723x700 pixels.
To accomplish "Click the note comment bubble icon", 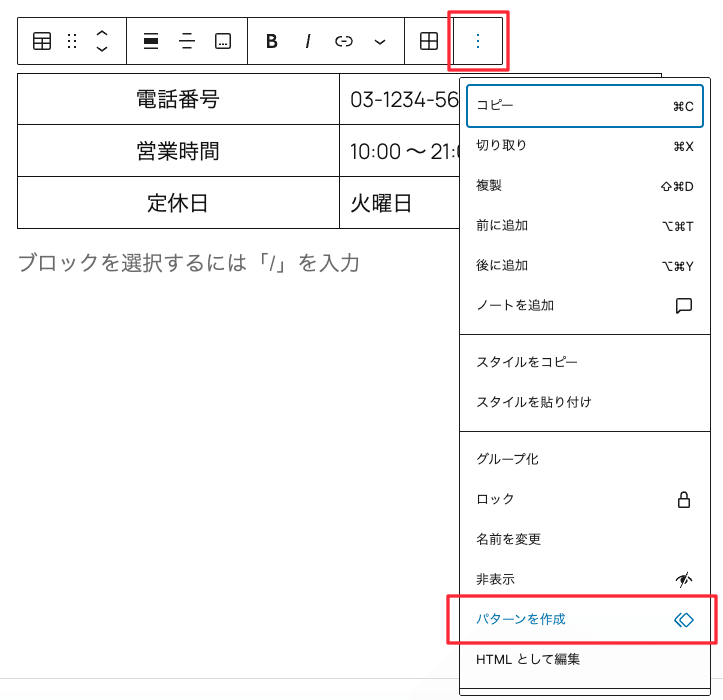I will (684, 305).
